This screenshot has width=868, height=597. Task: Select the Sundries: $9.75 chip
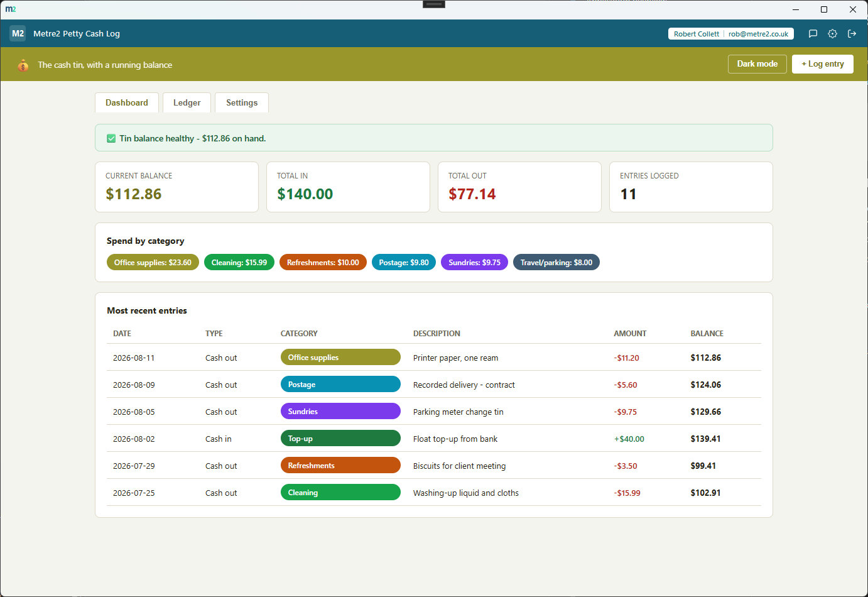474,263
